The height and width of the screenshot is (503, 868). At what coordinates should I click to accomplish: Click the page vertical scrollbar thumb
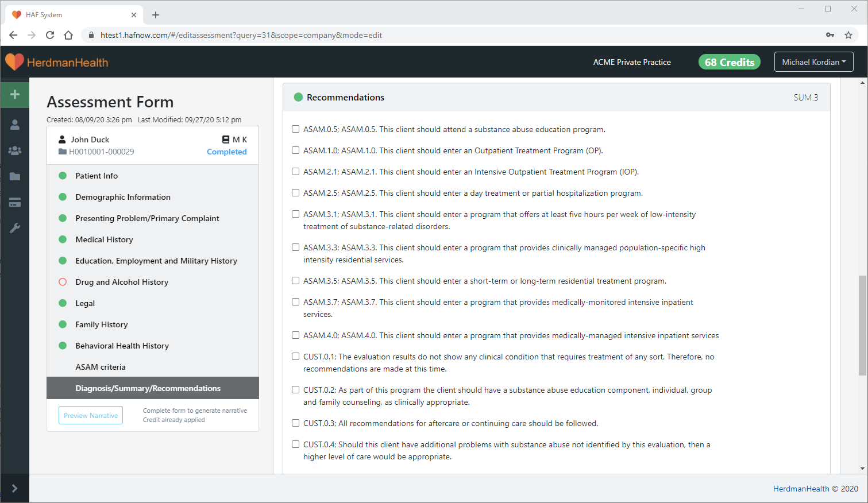tap(862, 325)
